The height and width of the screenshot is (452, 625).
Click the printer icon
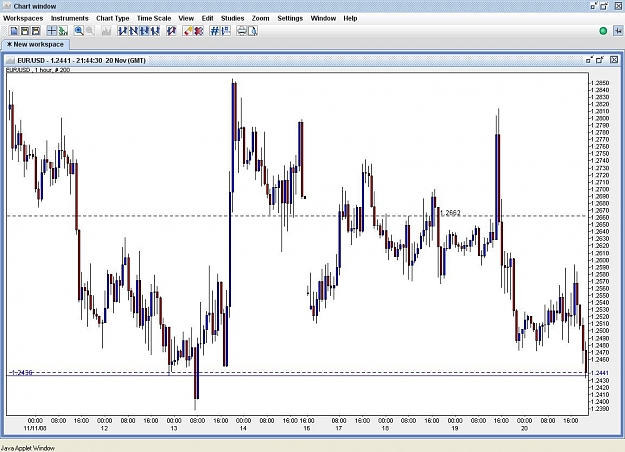[242, 31]
